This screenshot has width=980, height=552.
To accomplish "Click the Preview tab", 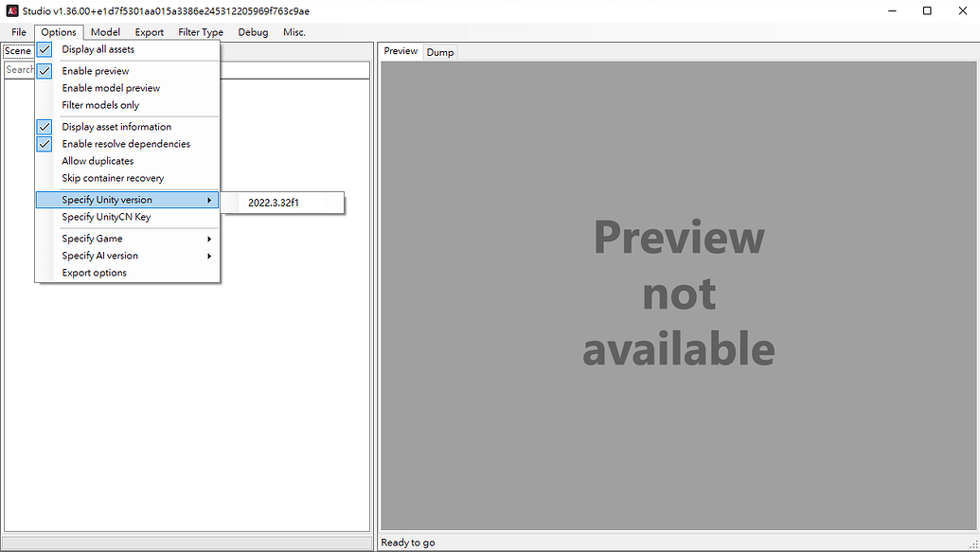I will (x=401, y=51).
